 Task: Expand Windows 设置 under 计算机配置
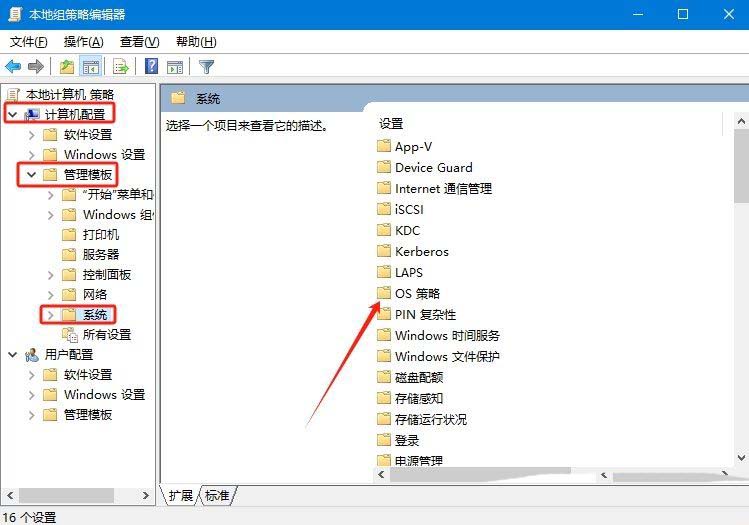[x=32, y=155]
